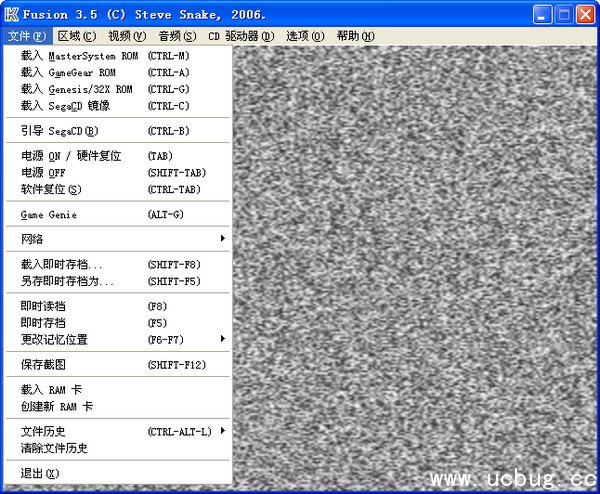Select 电源 OFF entry
600x494 pixels.
118,173
